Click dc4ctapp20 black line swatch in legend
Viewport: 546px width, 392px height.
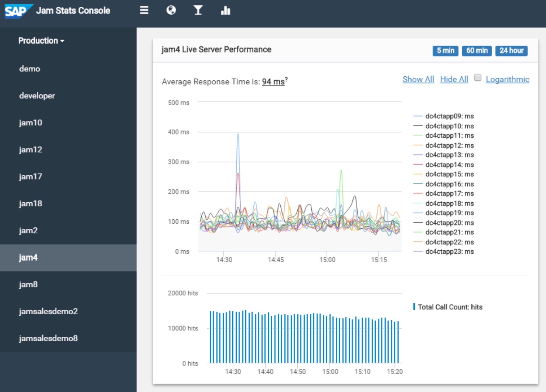(418, 223)
